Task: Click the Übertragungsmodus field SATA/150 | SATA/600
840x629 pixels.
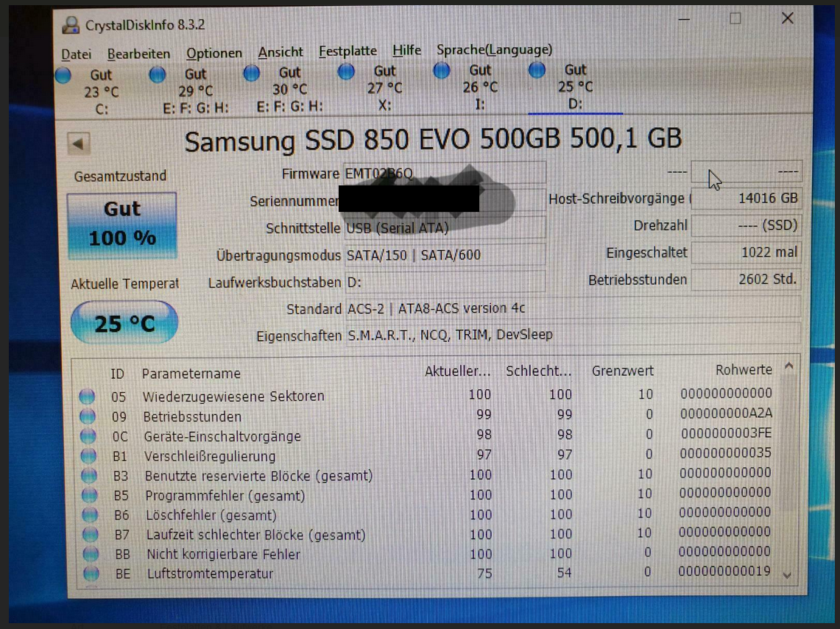Action: [x=445, y=255]
